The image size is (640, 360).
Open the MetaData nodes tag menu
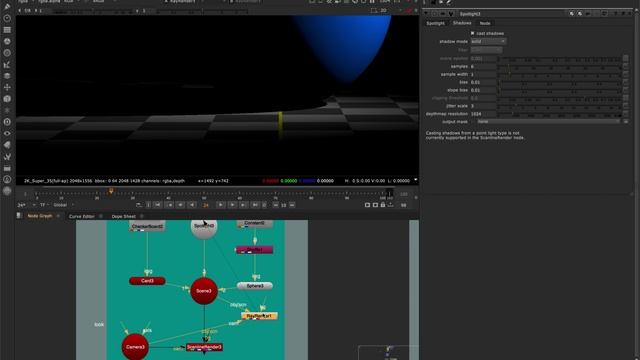point(7,145)
